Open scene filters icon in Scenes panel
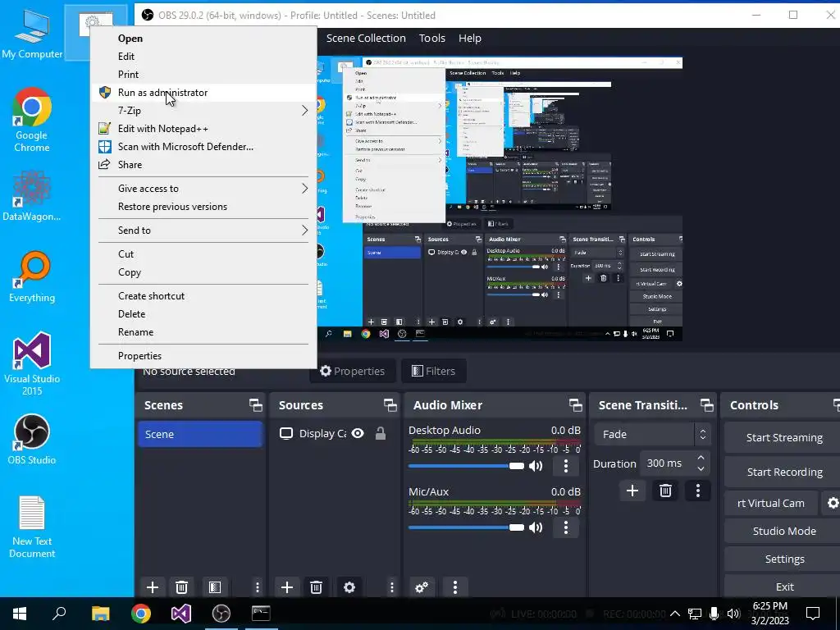The image size is (840, 630). [215, 587]
